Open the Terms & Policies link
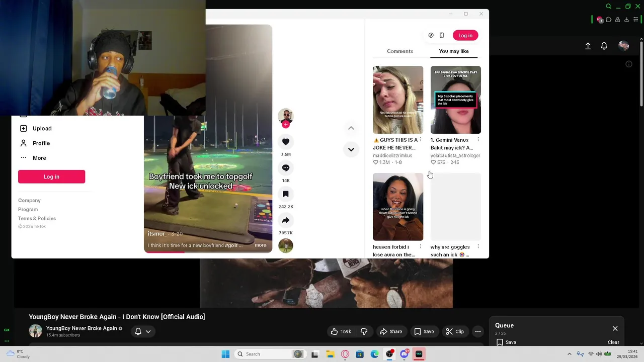 pos(37,219)
